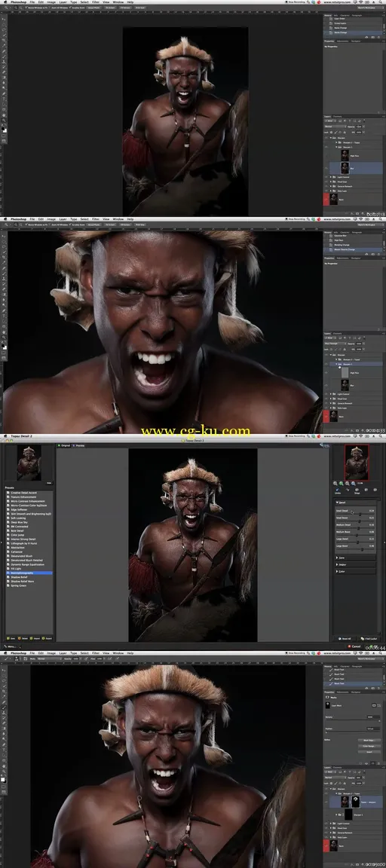Click the Save preset icon button in Topaz Detail
Image resolution: width=386 pixels, height=868 pixels.
(x=11, y=638)
